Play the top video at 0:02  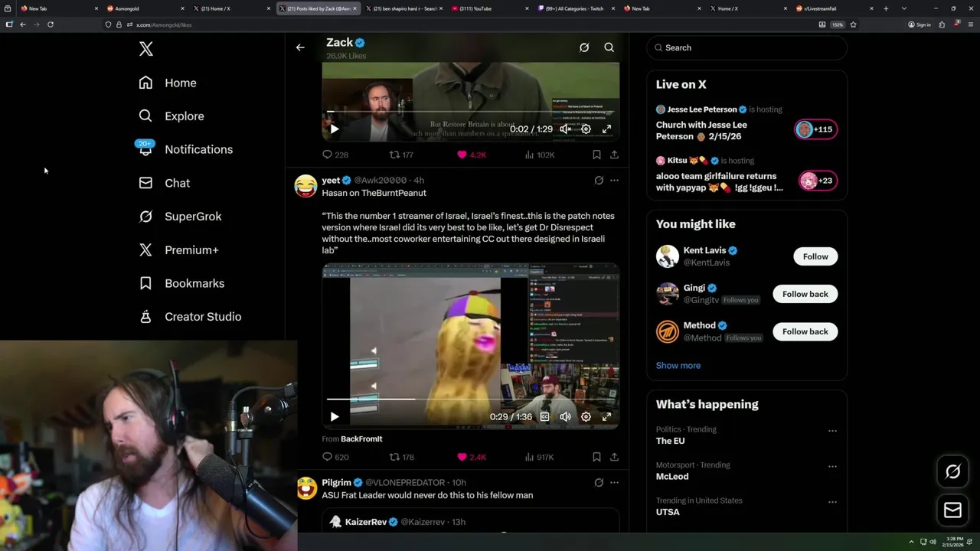[x=335, y=129]
